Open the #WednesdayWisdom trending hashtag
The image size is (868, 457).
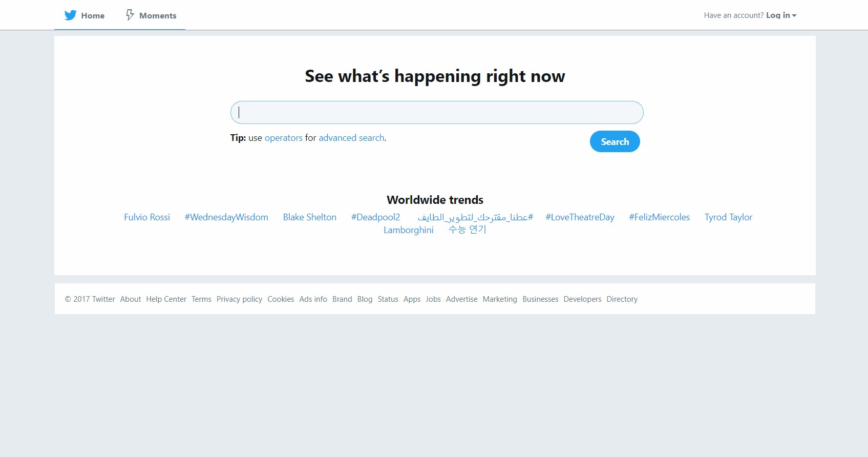point(226,217)
